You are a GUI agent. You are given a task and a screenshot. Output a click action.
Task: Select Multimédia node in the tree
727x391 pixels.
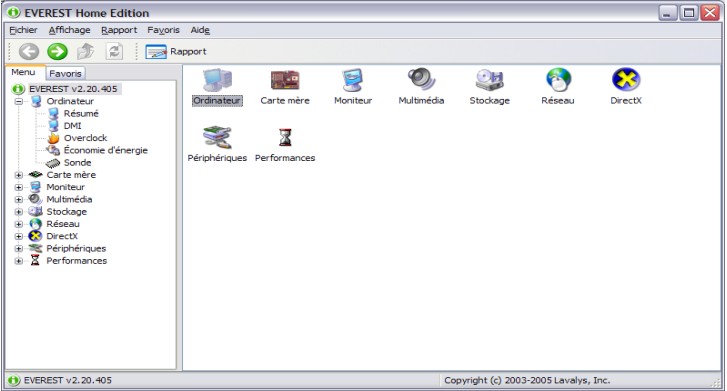[x=69, y=199]
